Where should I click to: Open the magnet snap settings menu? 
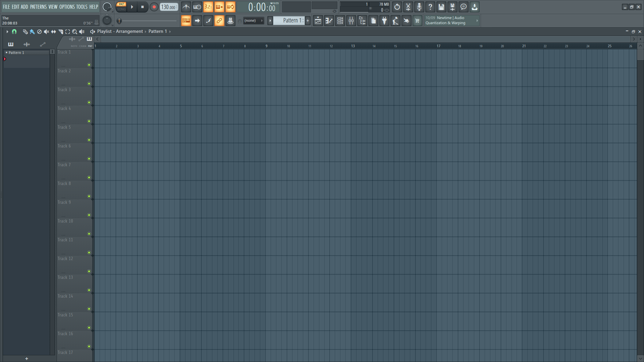click(x=14, y=32)
